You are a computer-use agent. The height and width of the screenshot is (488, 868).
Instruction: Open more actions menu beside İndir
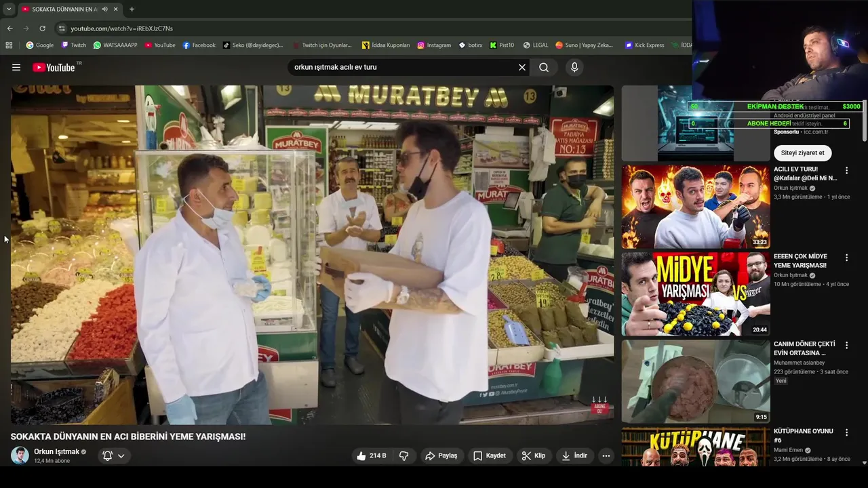coord(606,456)
